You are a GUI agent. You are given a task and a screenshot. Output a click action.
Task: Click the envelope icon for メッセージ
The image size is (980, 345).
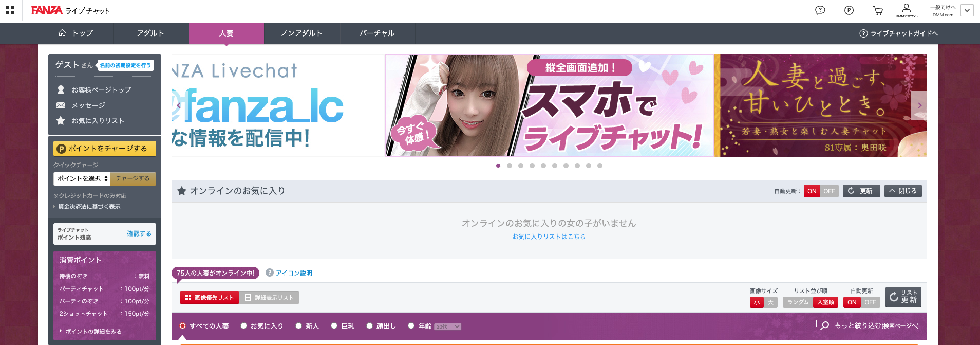pyautogui.click(x=61, y=105)
